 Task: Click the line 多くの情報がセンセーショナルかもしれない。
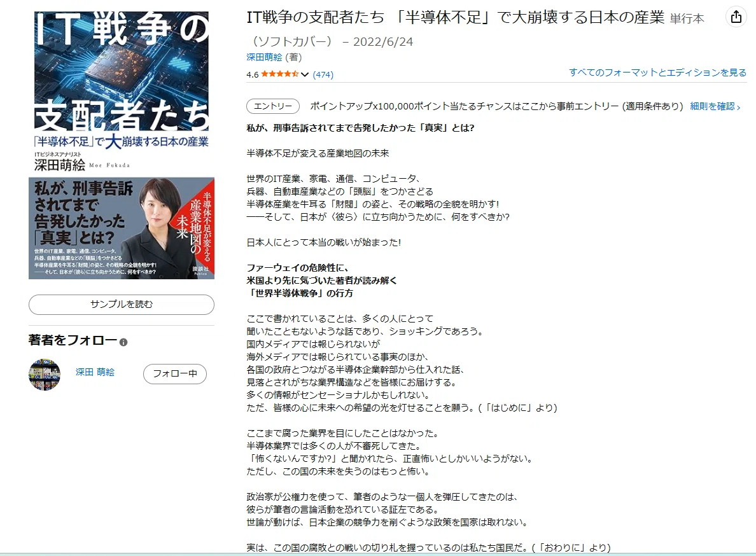pyautogui.click(x=338, y=395)
